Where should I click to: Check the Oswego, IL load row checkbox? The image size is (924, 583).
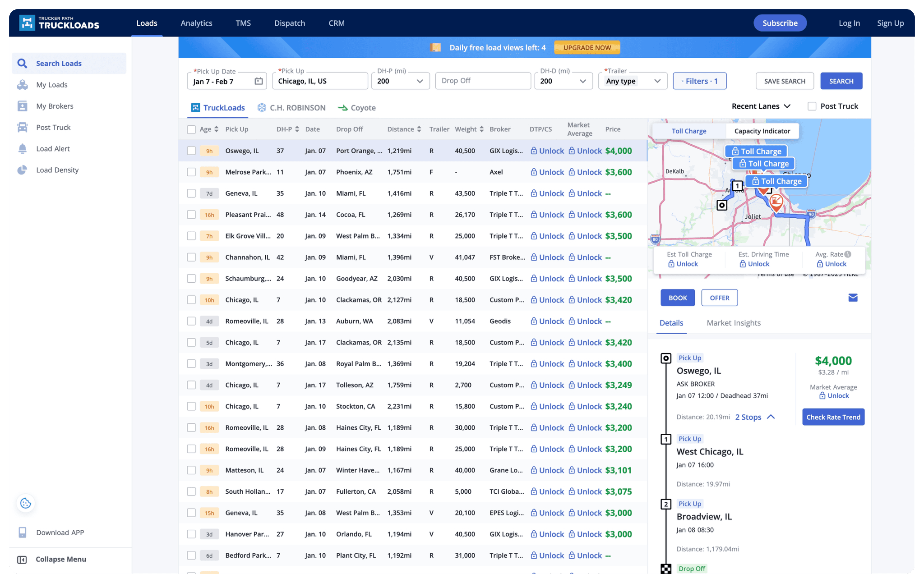coord(191,151)
